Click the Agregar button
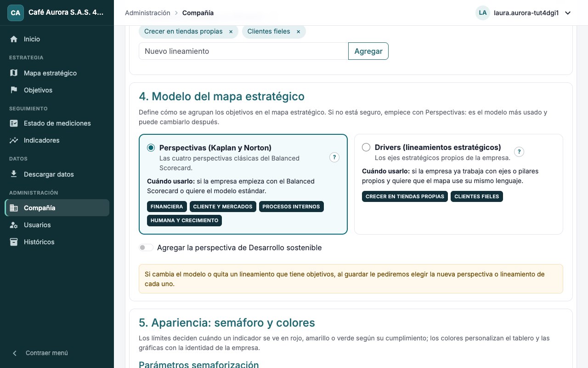The image size is (588, 368). pos(368,51)
